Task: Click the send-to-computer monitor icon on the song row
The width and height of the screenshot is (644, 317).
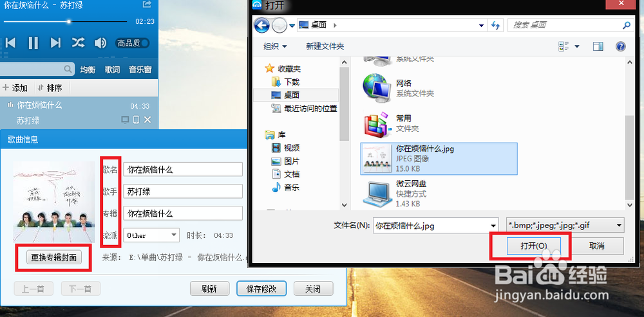Action: click(x=125, y=120)
